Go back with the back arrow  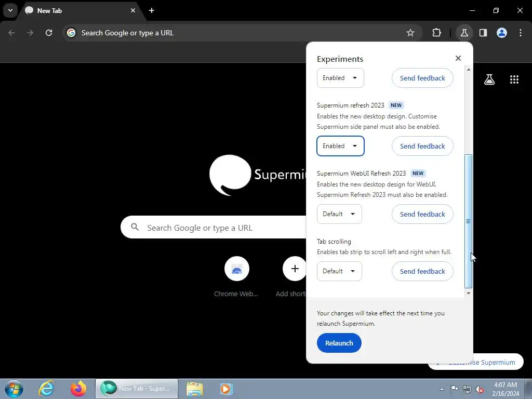tap(11, 33)
